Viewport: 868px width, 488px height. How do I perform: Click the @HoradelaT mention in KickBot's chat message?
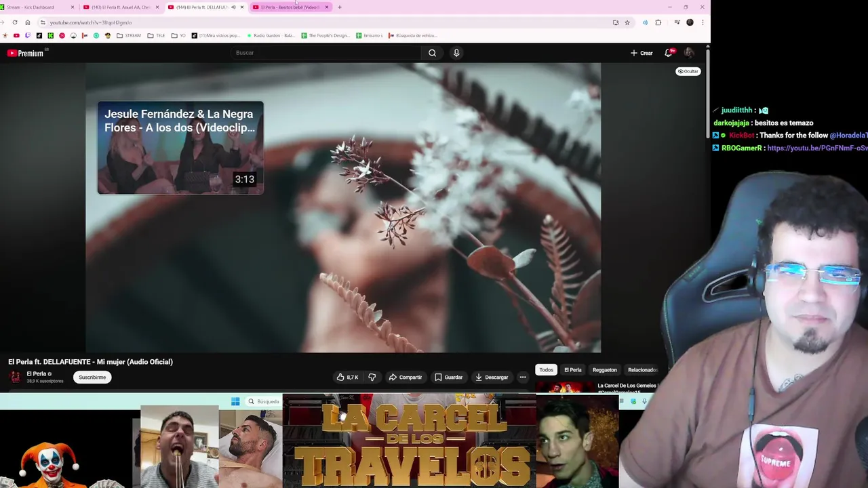tap(848, 136)
